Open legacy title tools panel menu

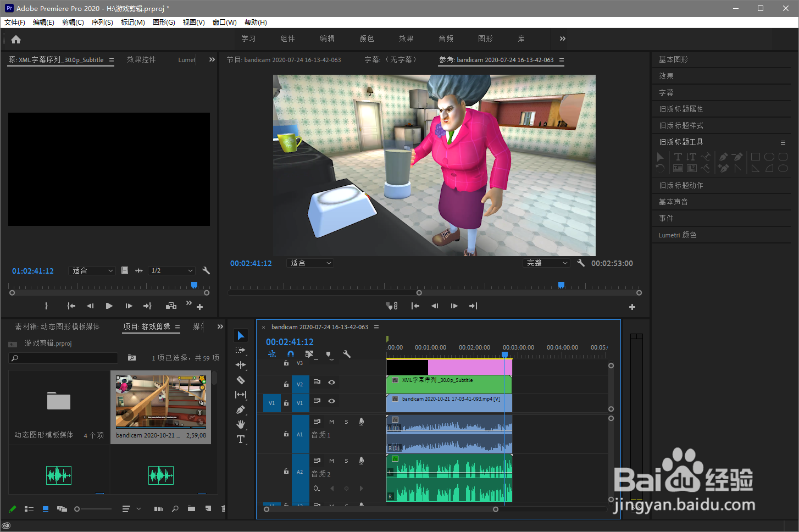point(783,142)
